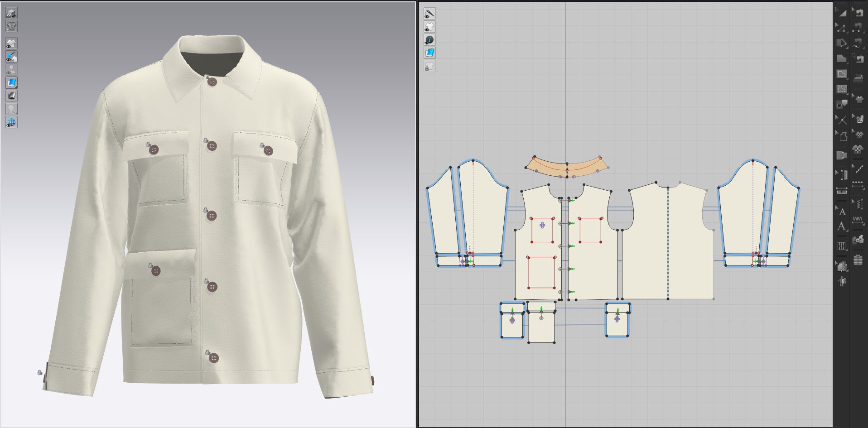Toggle Show Garment in 3D window
This screenshot has width=868, height=428.
(11, 43)
